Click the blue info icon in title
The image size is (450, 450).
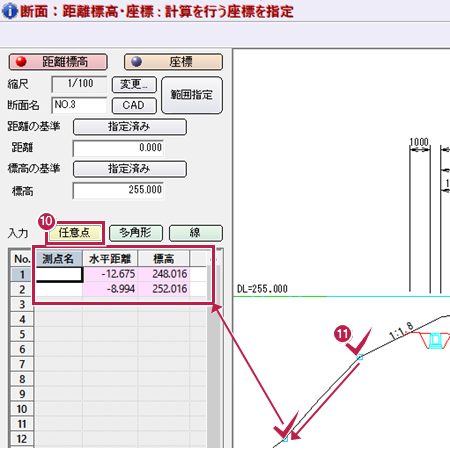9,11
